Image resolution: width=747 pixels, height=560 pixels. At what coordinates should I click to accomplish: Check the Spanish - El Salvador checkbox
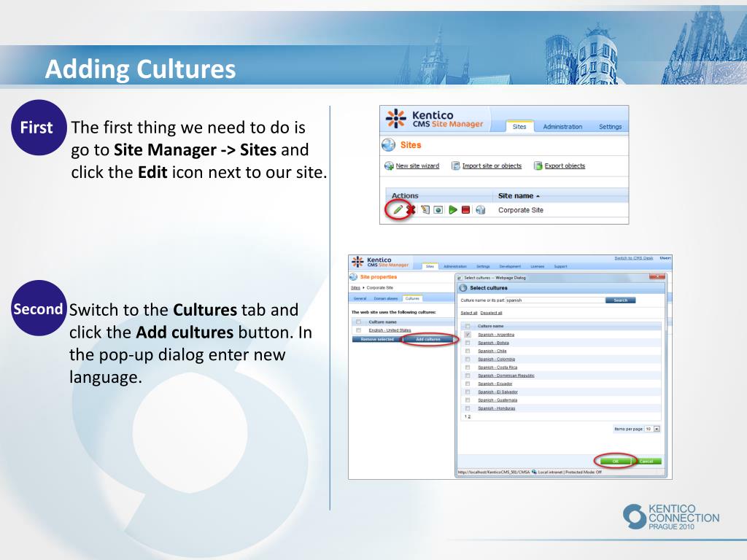[x=468, y=392]
